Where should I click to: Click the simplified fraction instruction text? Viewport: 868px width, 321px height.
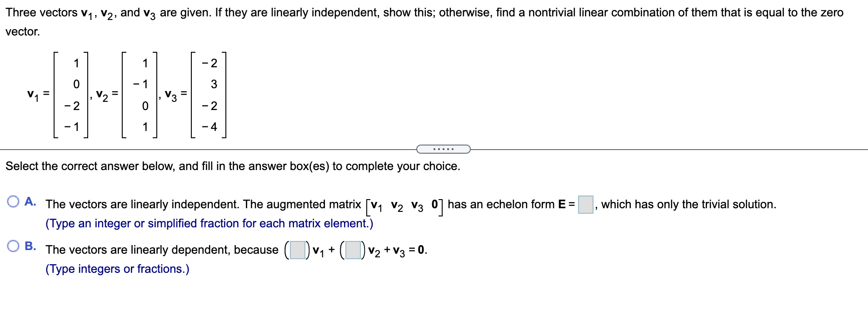(208, 223)
